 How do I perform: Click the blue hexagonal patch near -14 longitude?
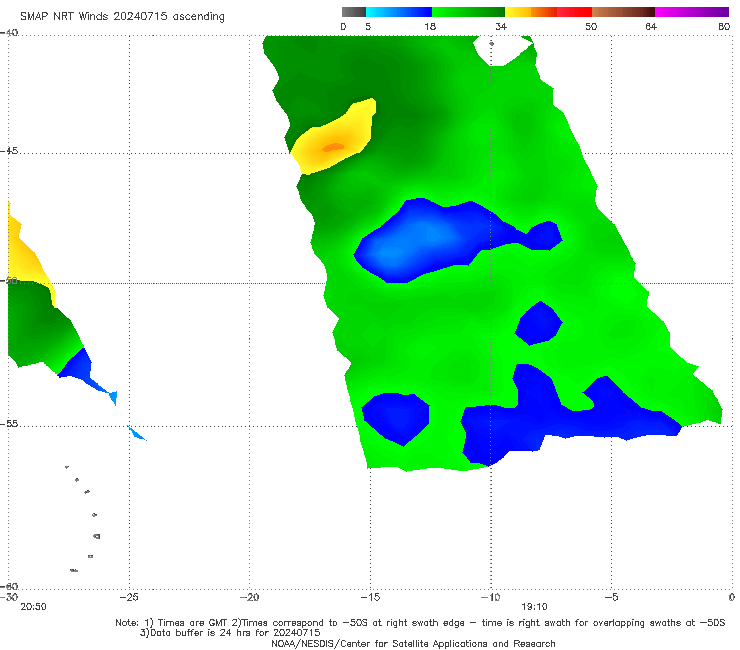396,419
